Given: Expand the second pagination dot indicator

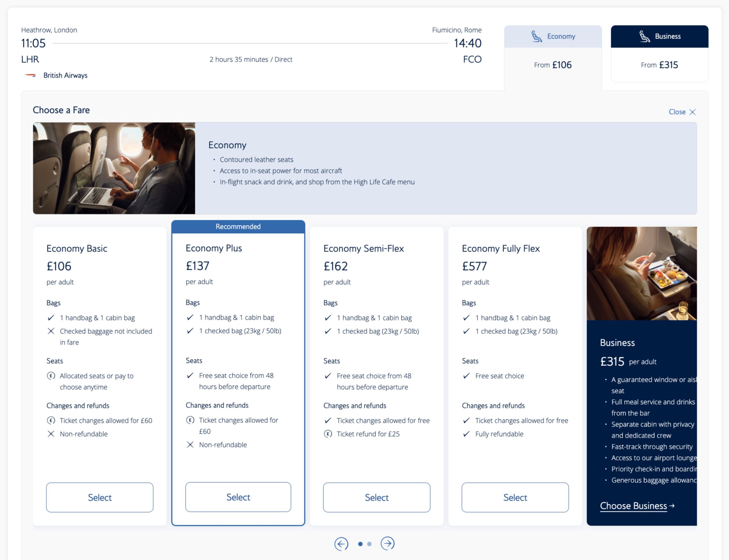Looking at the screenshot, I should point(369,543).
